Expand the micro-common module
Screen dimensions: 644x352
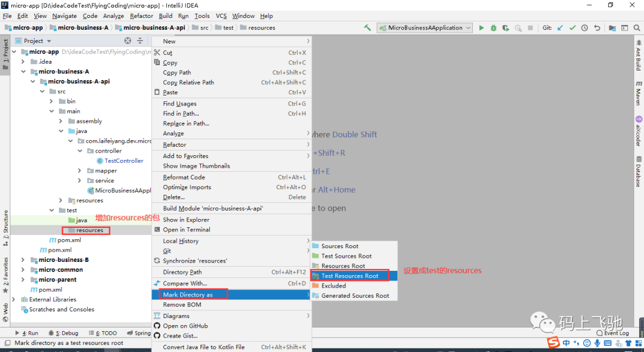click(23, 270)
